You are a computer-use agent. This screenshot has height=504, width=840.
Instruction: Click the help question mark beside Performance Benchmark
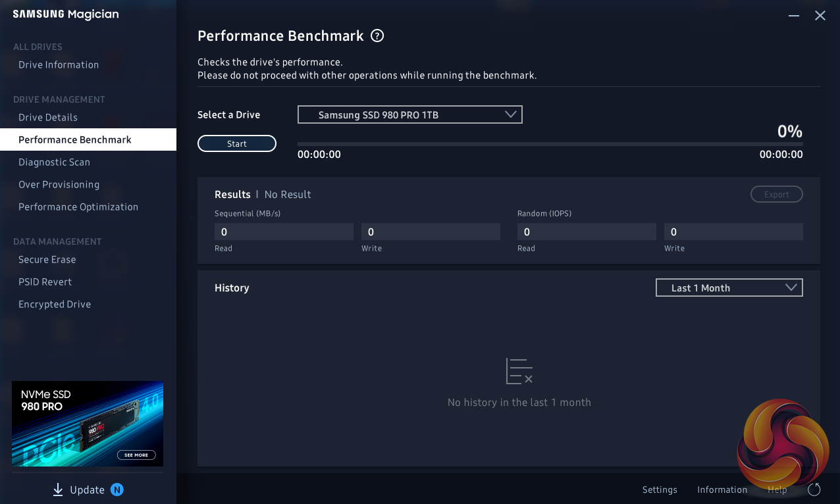pos(377,36)
